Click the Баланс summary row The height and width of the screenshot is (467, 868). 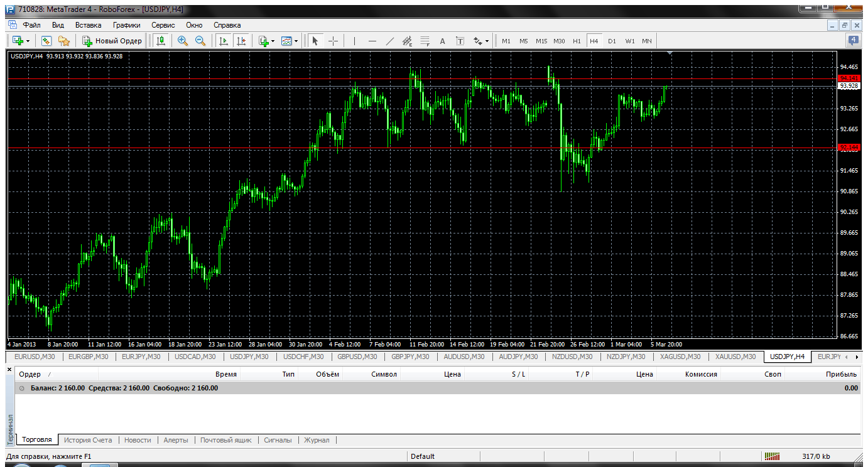(437, 388)
